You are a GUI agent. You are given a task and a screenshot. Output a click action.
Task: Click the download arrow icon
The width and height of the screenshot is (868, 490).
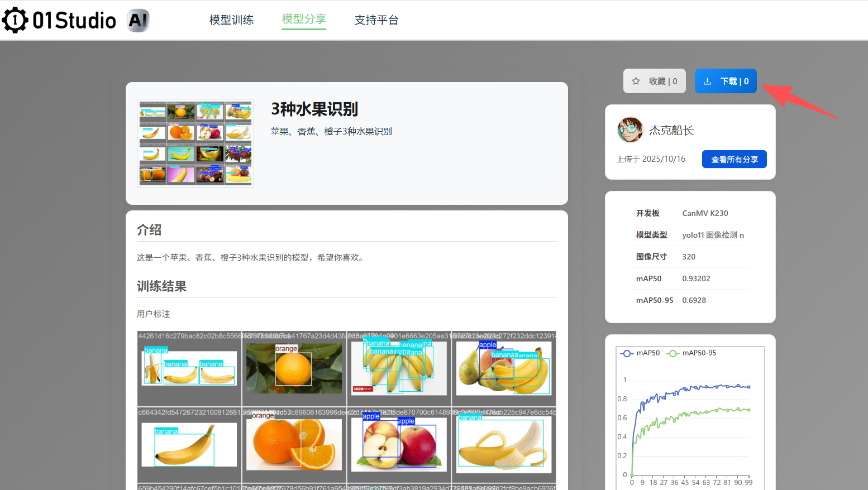click(x=707, y=81)
